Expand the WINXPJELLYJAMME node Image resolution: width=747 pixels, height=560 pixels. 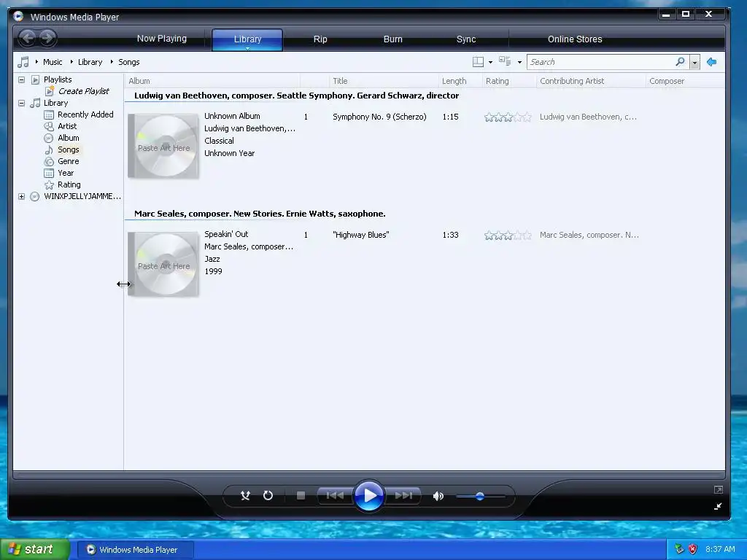click(21, 196)
